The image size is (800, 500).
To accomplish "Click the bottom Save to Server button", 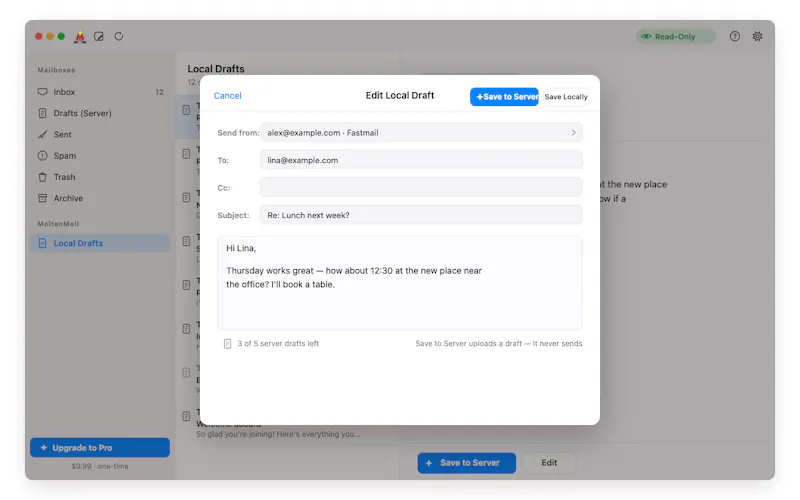I will tap(466, 463).
